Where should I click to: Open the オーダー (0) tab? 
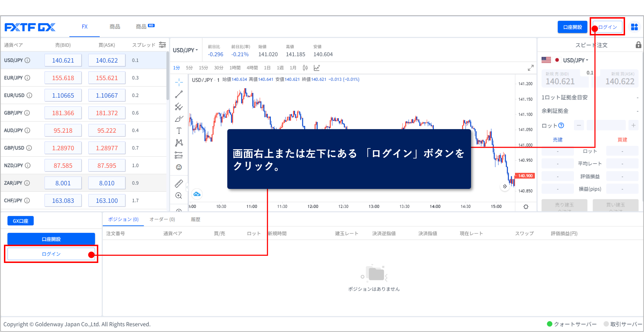162,219
